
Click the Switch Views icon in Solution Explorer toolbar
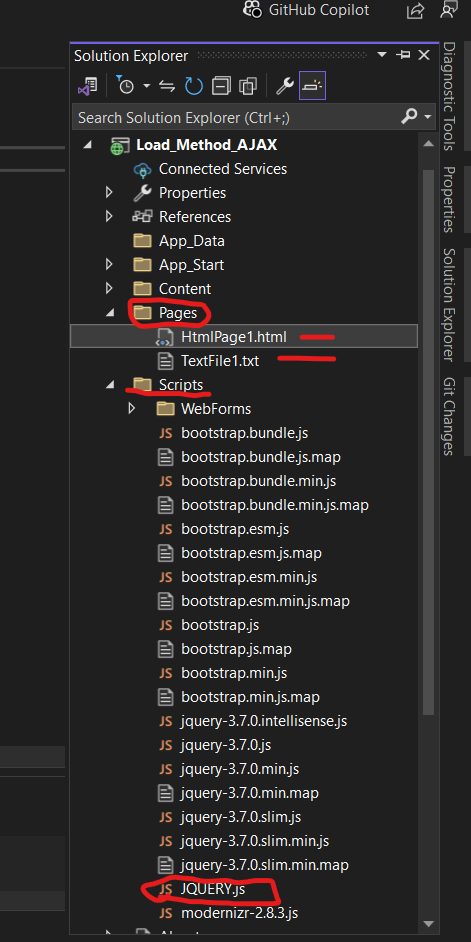(x=88, y=86)
